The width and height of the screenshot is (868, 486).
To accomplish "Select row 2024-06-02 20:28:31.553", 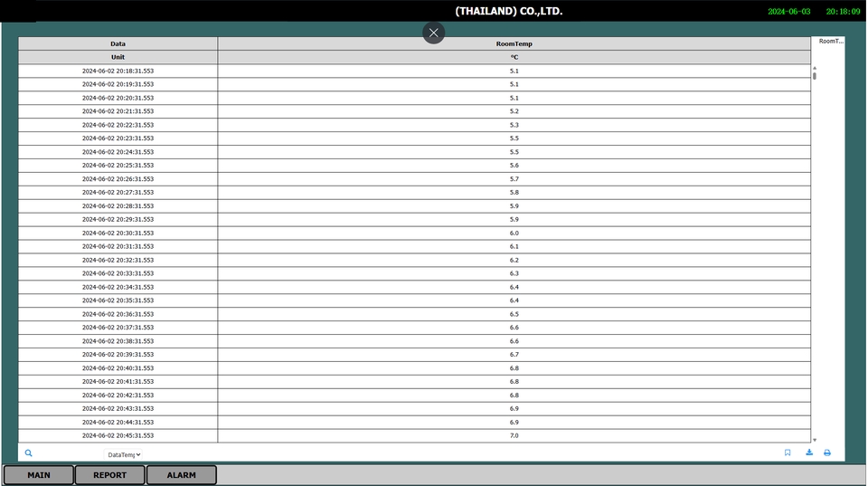I will [415, 206].
